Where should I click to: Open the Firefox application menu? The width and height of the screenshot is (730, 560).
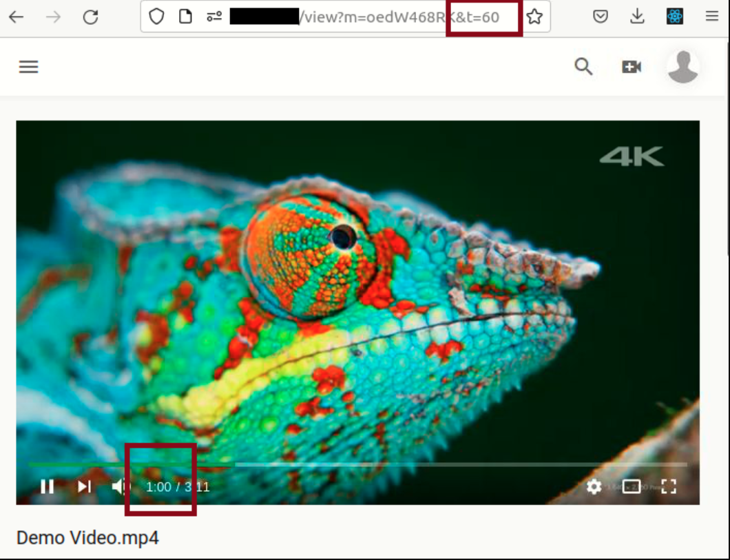click(712, 17)
